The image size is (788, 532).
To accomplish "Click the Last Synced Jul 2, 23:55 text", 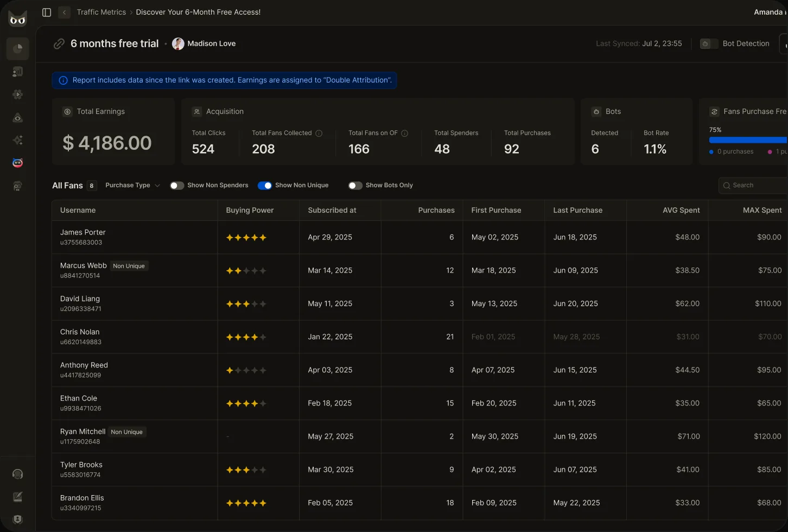I will [x=639, y=44].
